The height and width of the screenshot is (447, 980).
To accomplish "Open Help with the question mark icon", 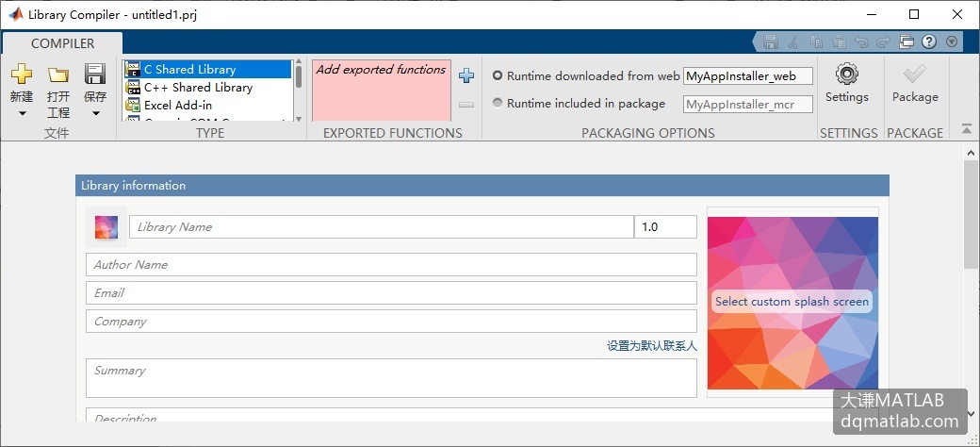I will [929, 41].
